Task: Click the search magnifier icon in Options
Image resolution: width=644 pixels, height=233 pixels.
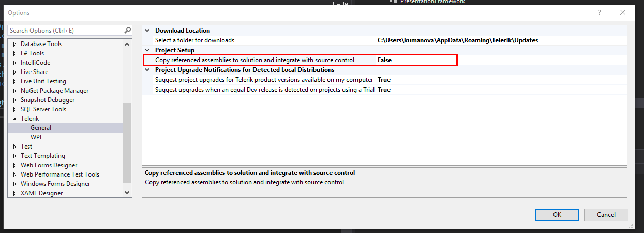Action: pyautogui.click(x=127, y=31)
